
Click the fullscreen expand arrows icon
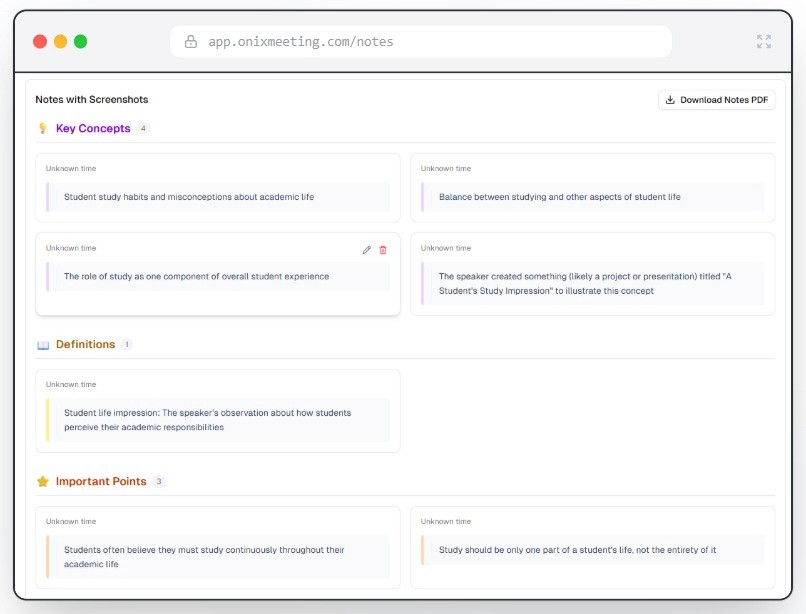pyautogui.click(x=764, y=41)
